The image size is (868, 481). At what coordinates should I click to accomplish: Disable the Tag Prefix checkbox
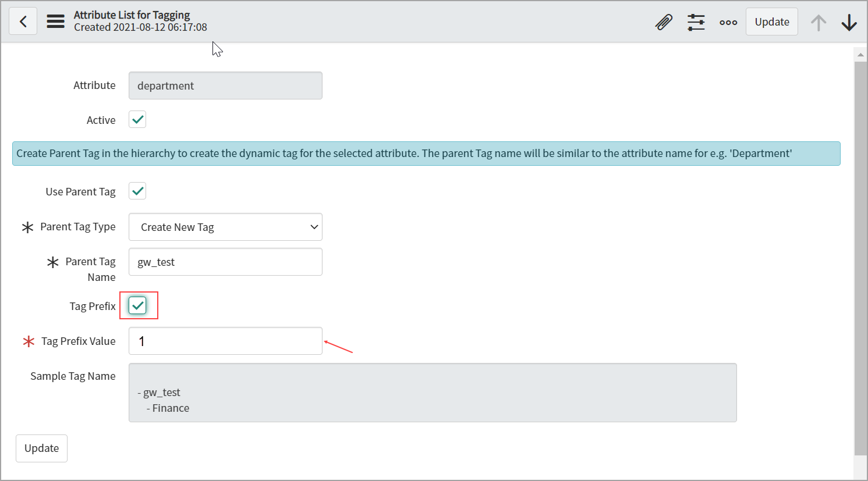(139, 305)
